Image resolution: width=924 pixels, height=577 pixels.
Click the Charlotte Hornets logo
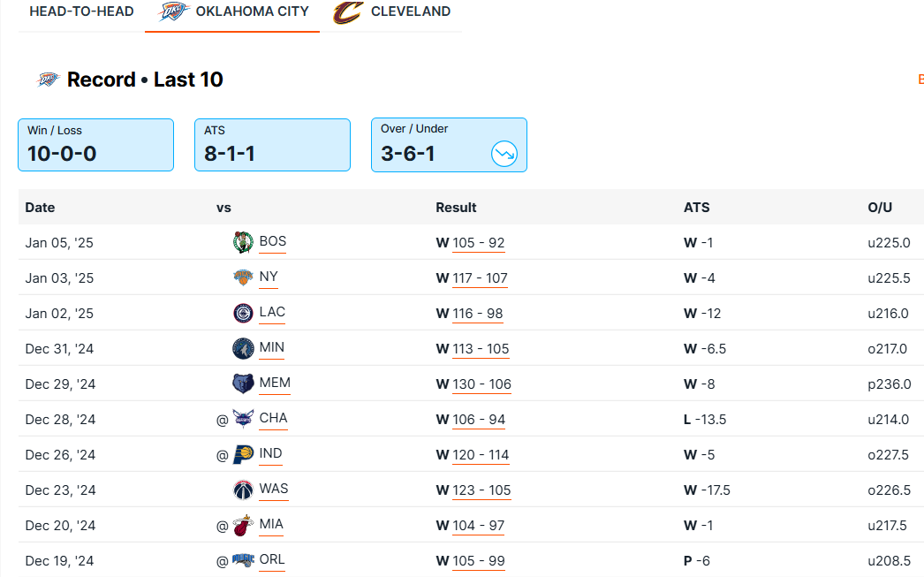[x=243, y=419]
